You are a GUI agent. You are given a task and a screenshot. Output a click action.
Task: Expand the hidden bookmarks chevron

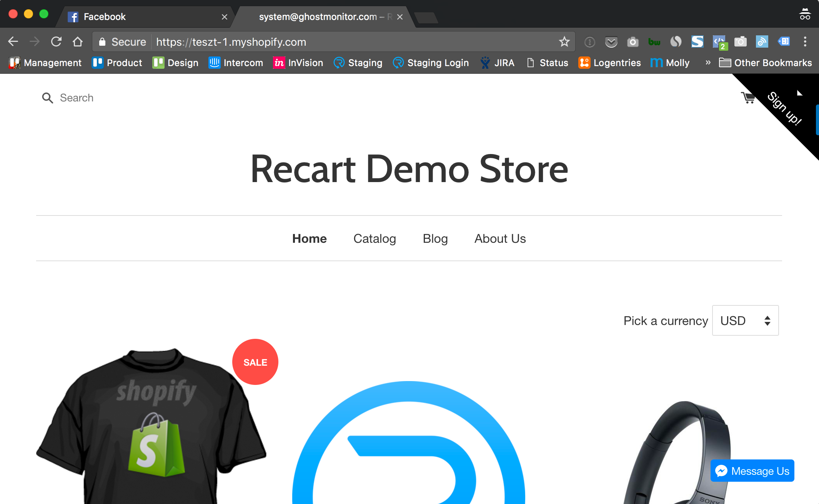point(708,63)
